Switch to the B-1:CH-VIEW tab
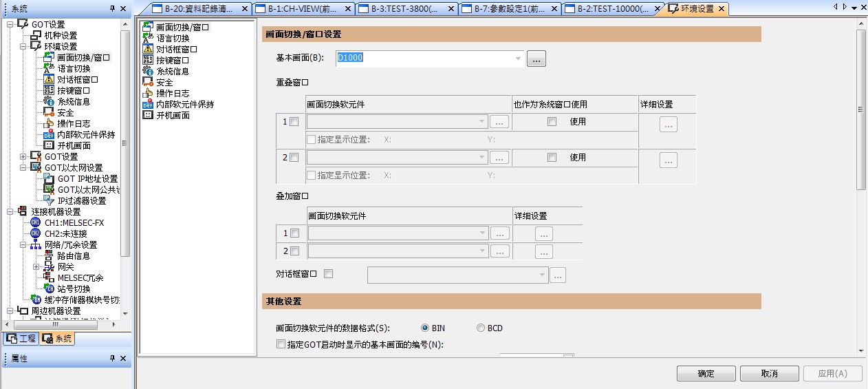Viewport: 868px width, 389px height. (302, 9)
